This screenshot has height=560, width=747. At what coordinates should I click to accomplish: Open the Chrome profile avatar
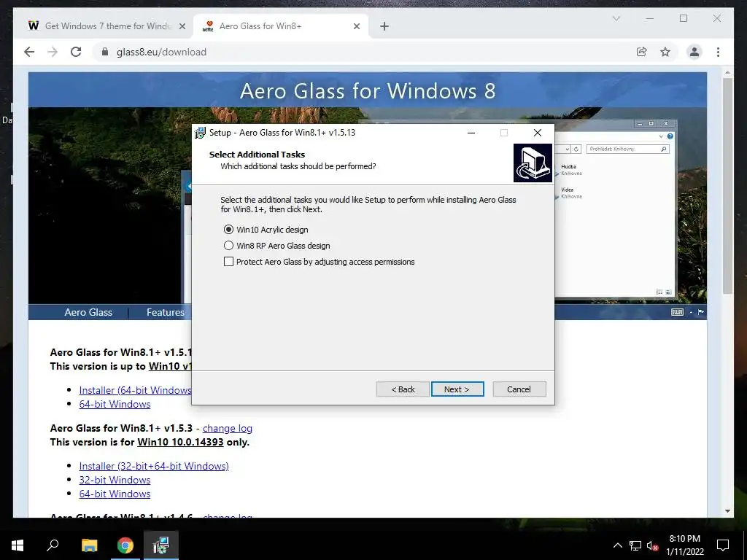pos(694,52)
